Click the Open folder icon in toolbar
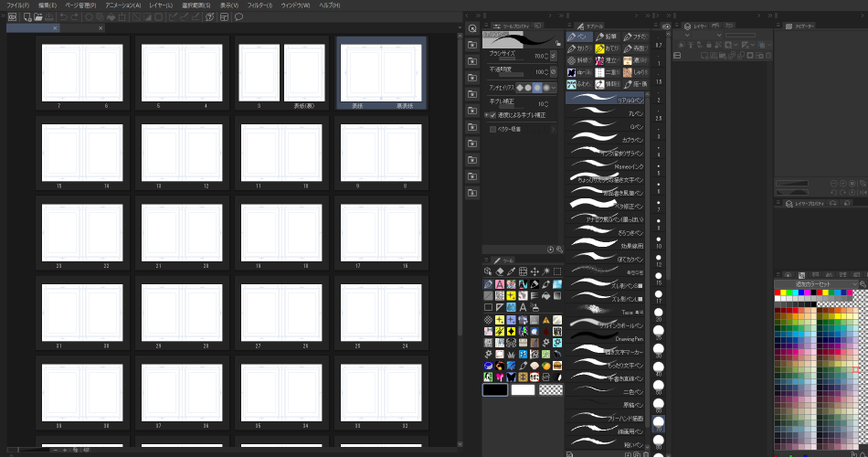 click(38, 16)
